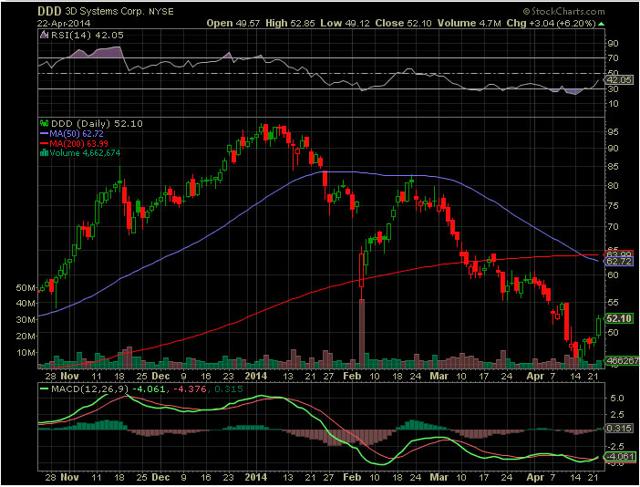640x487 pixels.
Task: Click the 52.10 last-price tag on axis
Action: (619, 318)
